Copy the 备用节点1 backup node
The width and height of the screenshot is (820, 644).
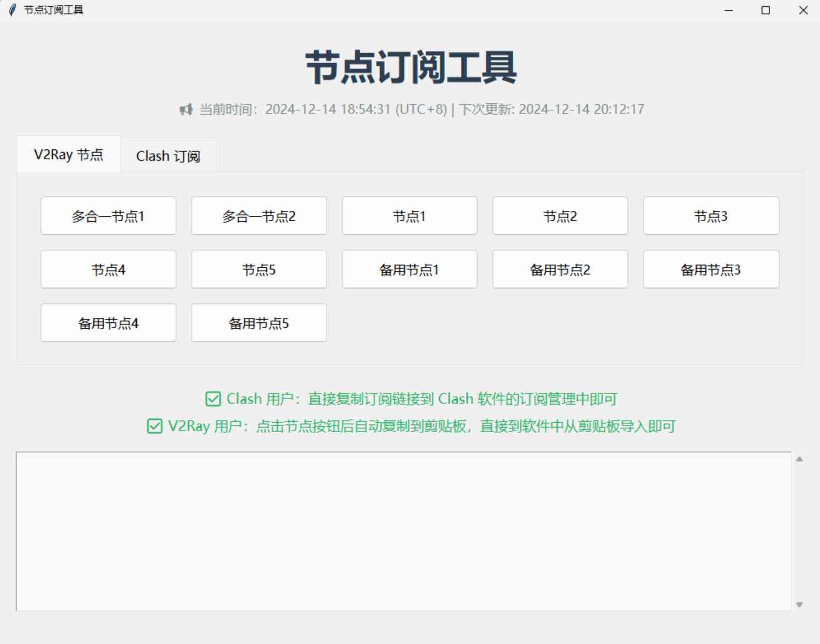click(409, 269)
